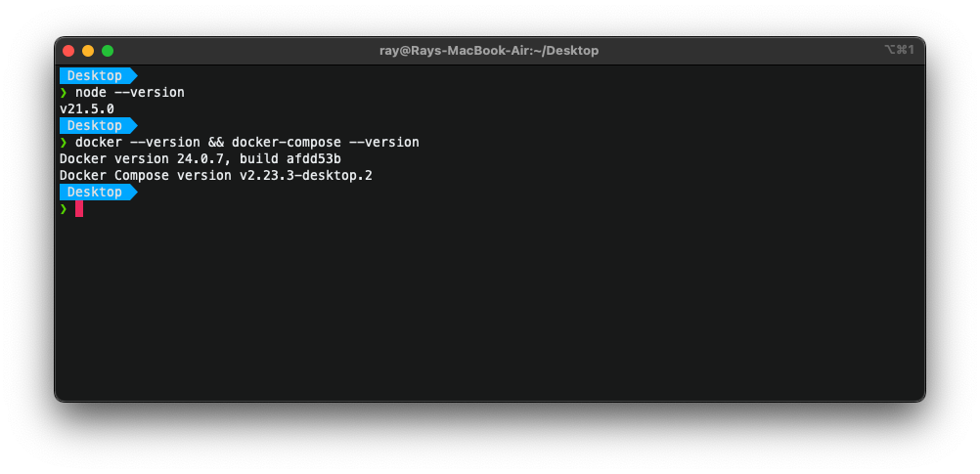
Task: Click the ⌥⌘1 shortcut indicator in the title bar
Action: point(899,50)
